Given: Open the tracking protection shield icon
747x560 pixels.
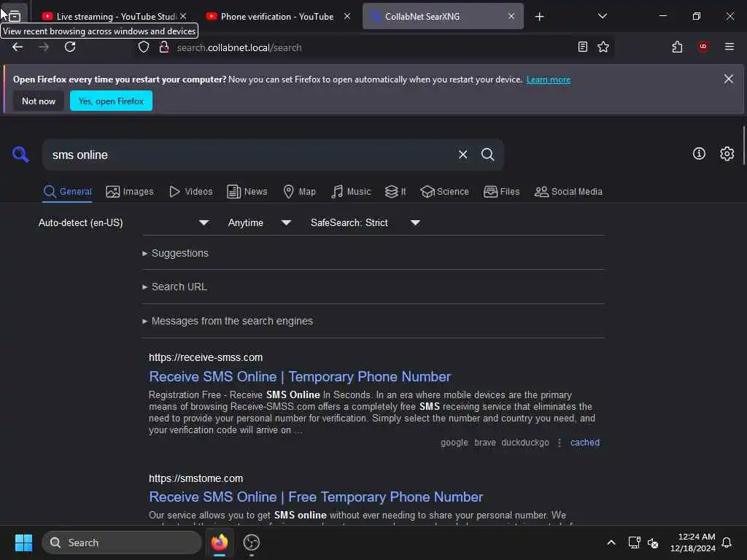Looking at the screenshot, I should [144, 47].
